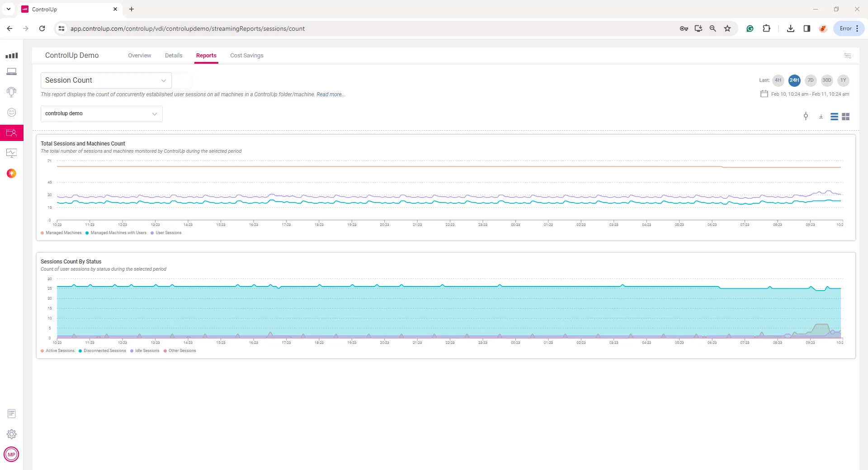
Task: Switch to list layout view
Action: pyautogui.click(x=835, y=117)
